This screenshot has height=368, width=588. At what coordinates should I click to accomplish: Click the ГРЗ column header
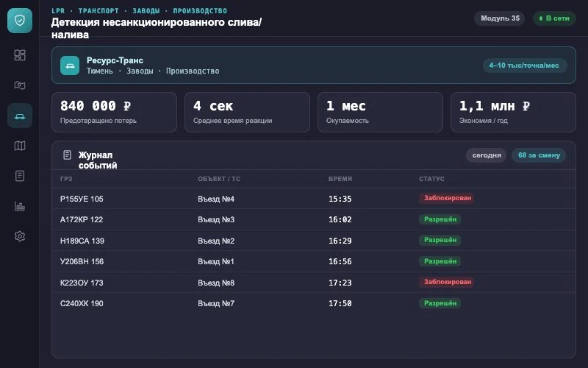pos(66,179)
